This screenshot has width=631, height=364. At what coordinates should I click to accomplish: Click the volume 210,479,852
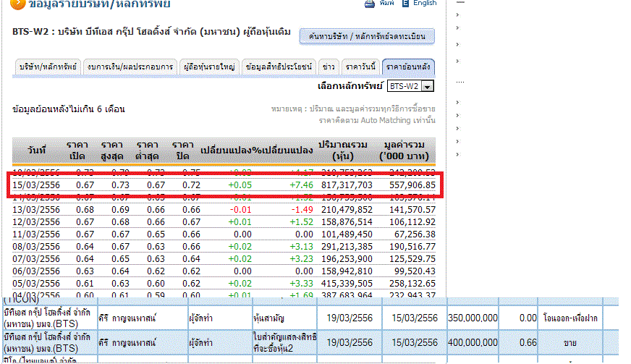tap(347, 210)
